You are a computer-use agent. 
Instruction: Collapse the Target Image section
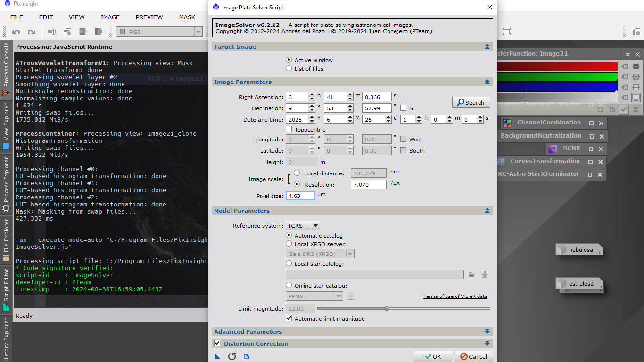coord(487,47)
